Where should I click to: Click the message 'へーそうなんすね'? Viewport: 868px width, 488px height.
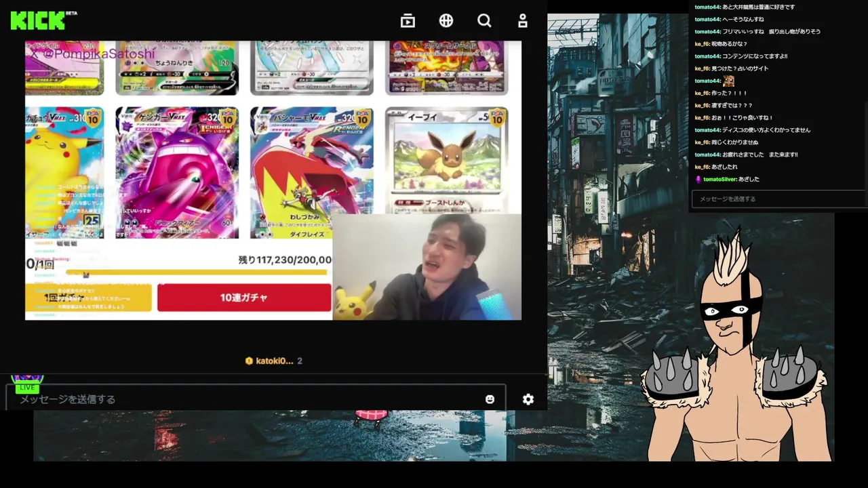[744, 19]
